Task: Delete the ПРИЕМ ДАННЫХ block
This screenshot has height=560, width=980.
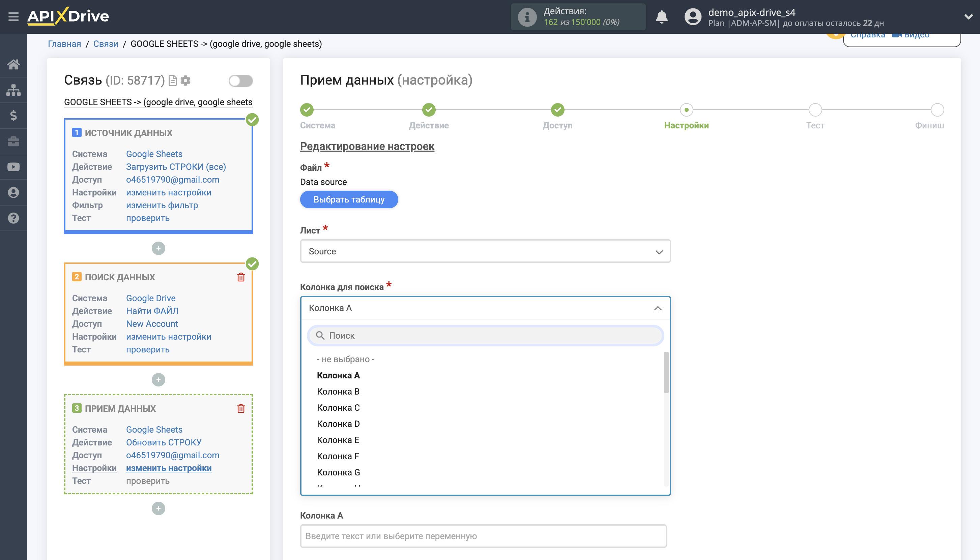Action: (x=241, y=408)
